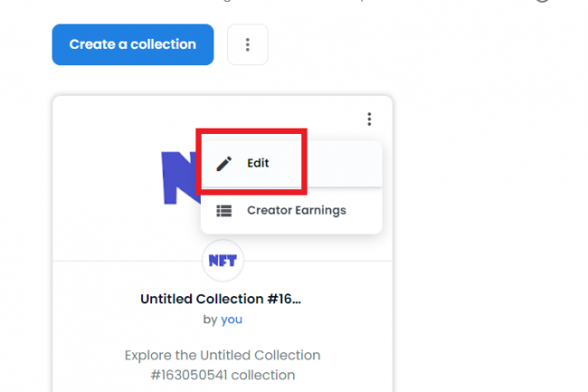The width and height of the screenshot is (588, 392).
Task: Choose Creator Earnings from the menu
Action: [296, 210]
